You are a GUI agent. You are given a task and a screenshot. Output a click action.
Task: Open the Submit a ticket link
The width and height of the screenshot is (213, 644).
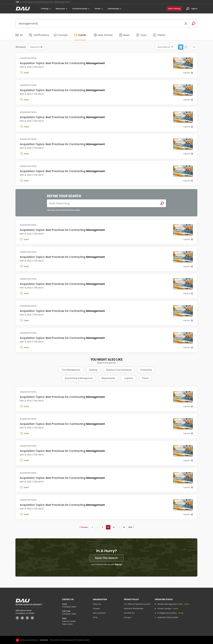coord(69,621)
